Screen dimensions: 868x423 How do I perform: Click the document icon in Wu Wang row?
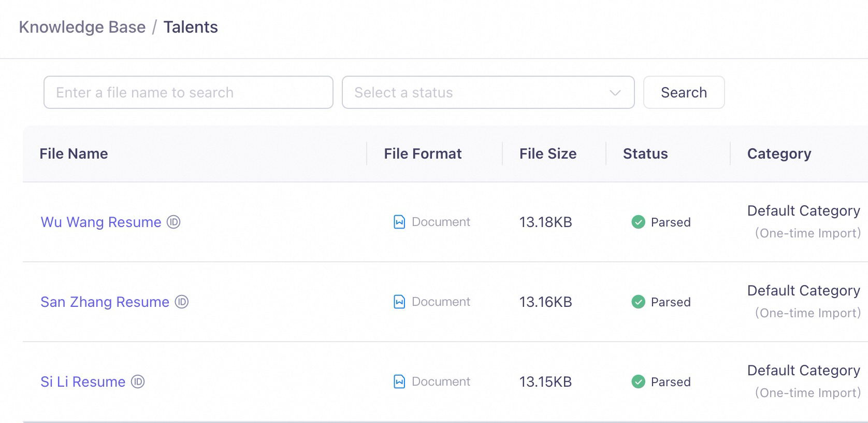[399, 222]
